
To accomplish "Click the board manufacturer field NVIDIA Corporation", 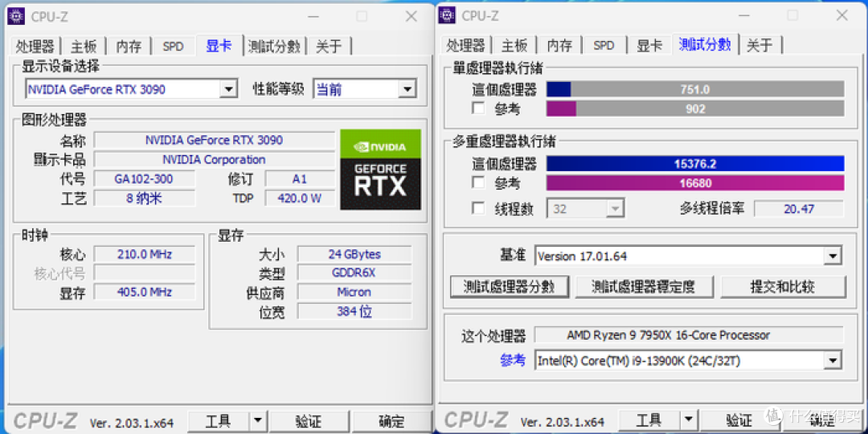I will (x=215, y=159).
